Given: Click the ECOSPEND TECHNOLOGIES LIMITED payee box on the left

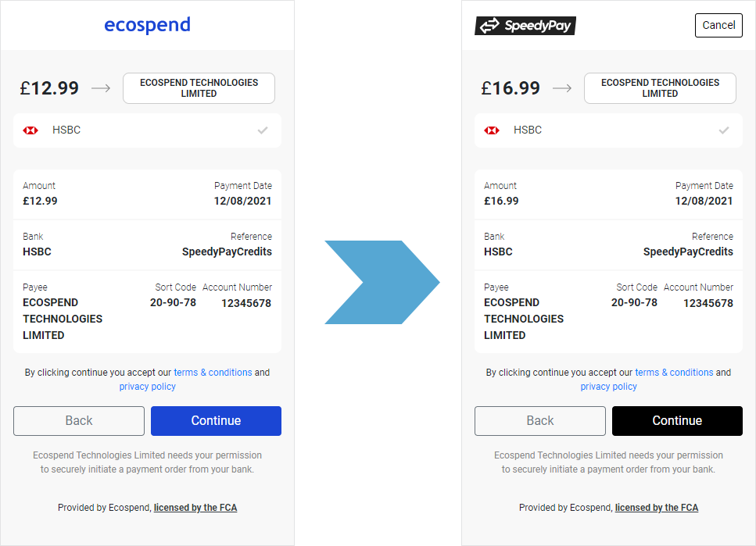Looking at the screenshot, I should click(198, 88).
